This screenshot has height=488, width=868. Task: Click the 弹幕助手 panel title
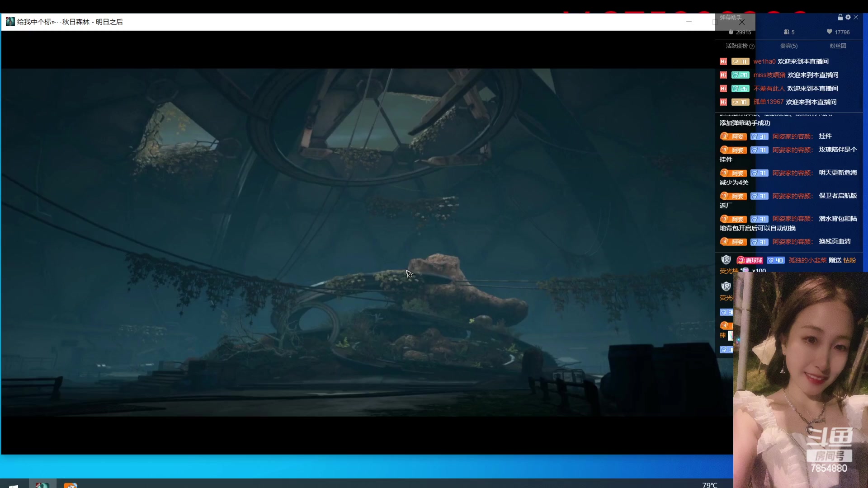point(731,18)
